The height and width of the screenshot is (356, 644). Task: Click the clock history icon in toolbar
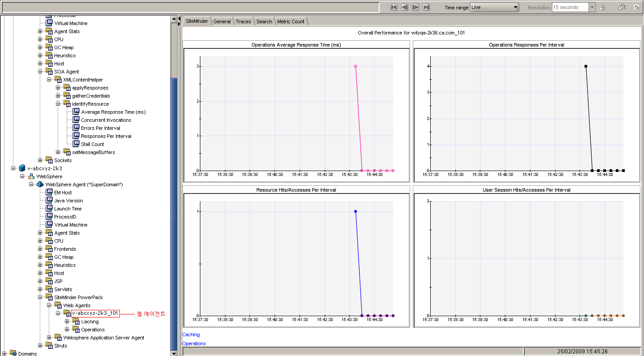622,7
